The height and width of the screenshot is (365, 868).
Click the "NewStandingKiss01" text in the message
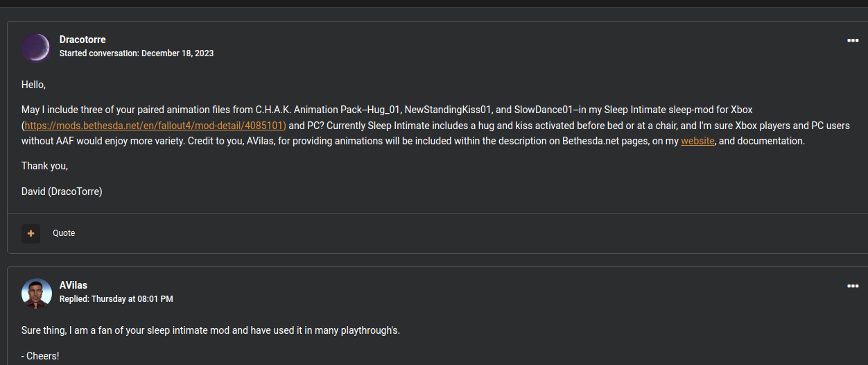(447, 110)
